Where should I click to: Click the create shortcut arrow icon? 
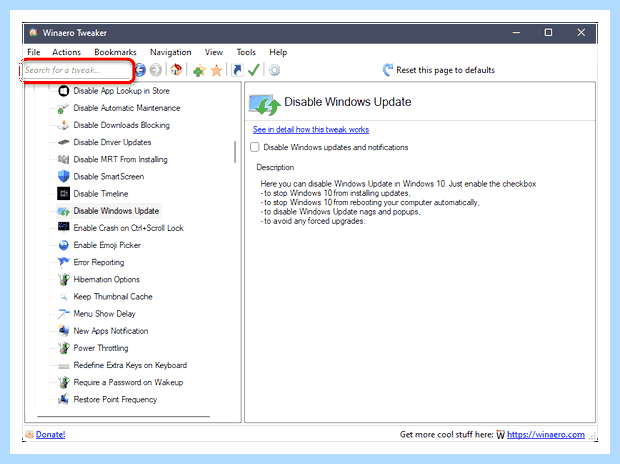tap(237, 70)
